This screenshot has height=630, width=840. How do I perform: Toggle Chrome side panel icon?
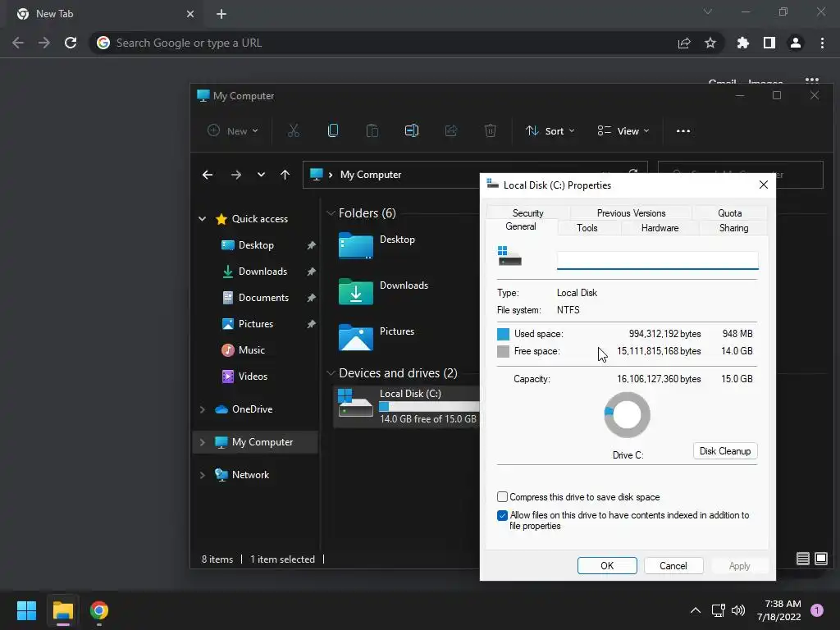pos(769,43)
